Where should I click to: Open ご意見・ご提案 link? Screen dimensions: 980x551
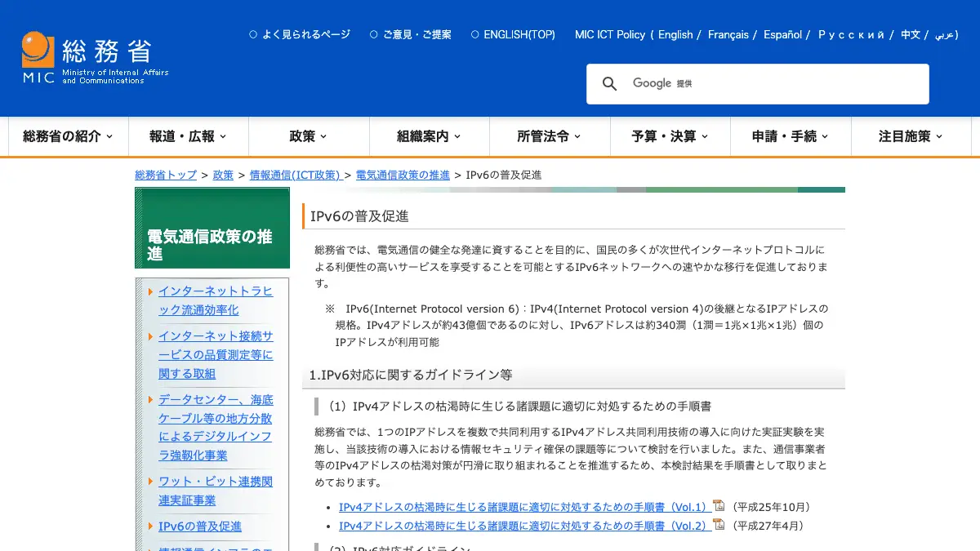click(x=417, y=34)
